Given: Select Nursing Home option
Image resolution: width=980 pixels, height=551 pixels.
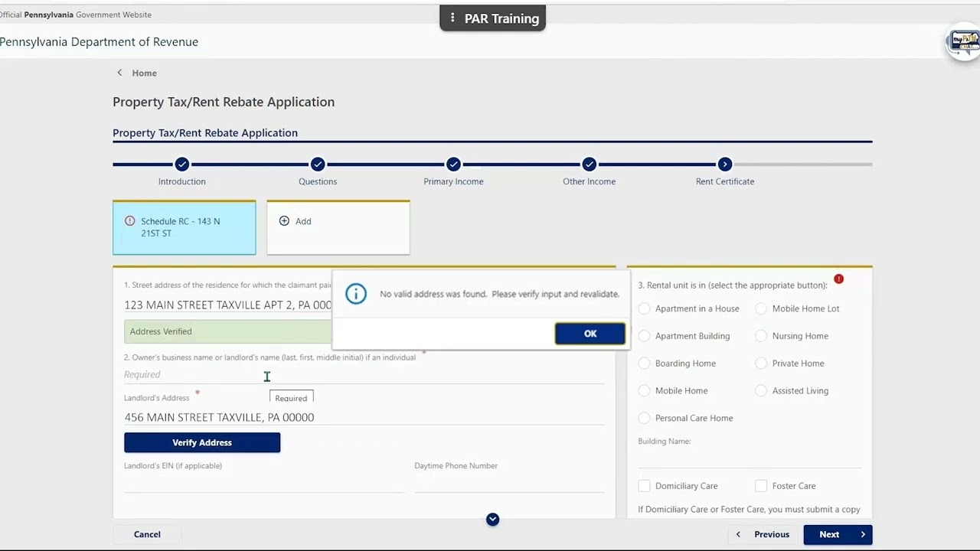Looking at the screenshot, I should 761,336.
